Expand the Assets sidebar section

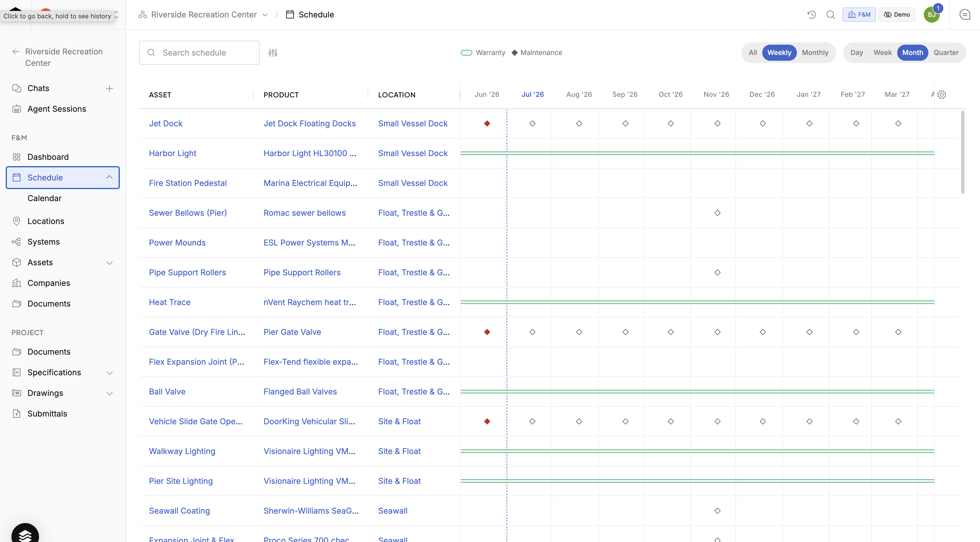(109, 263)
